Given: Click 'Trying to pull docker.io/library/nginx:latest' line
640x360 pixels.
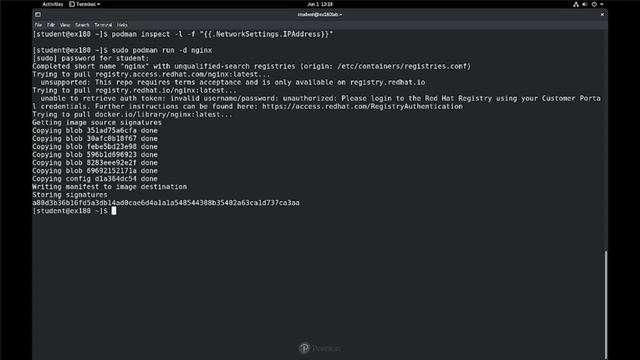Looking at the screenshot, I should click(132, 114).
